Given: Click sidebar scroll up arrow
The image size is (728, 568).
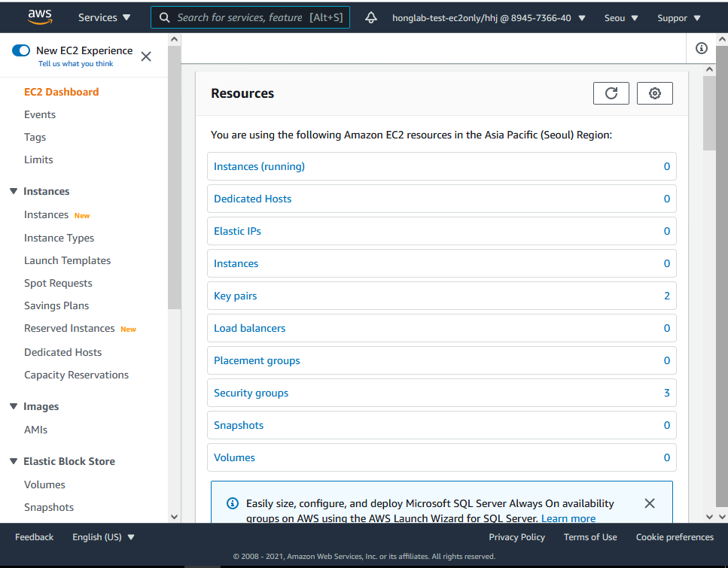Looking at the screenshot, I should pyautogui.click(x=174, y=39).
